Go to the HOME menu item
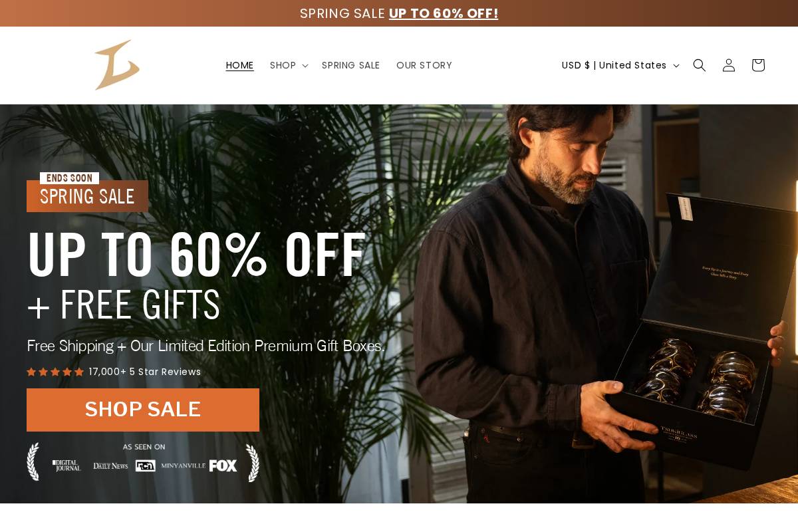This screenshot has height=532, width=798. point(239,65)
